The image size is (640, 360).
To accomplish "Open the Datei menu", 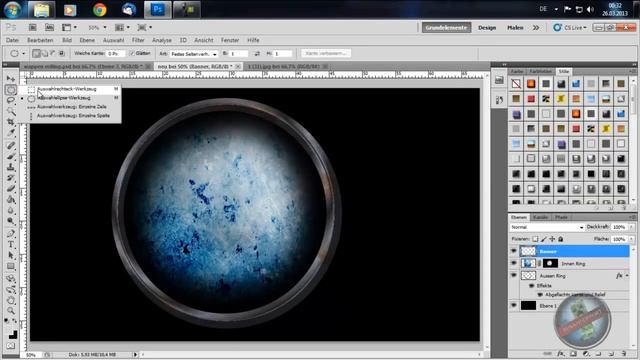I will point(12,40).
